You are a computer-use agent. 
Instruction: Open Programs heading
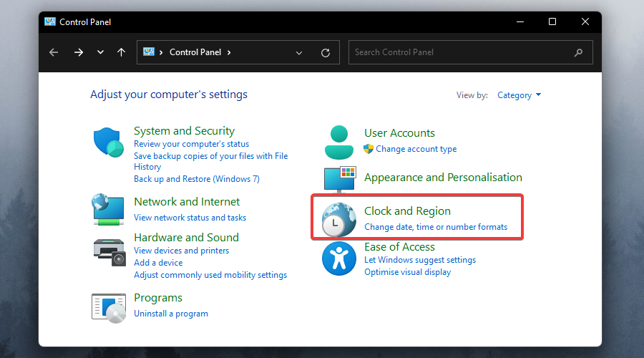click(158, 298)
